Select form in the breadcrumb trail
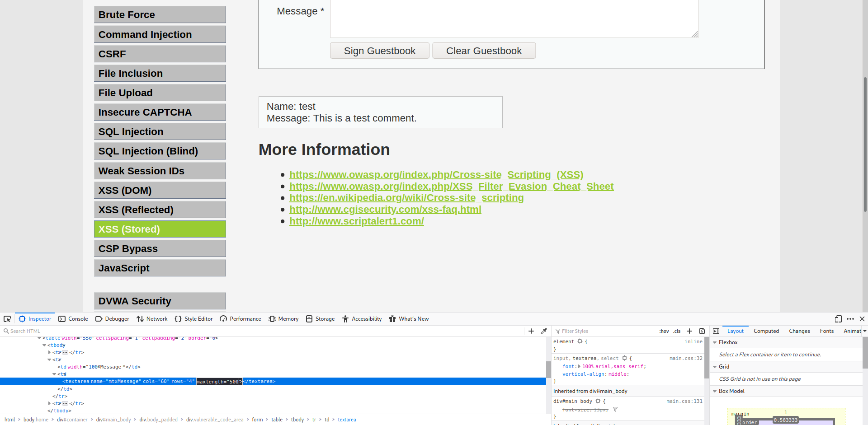The width and height of the screenshot is (868, 425). pos(257,420)
